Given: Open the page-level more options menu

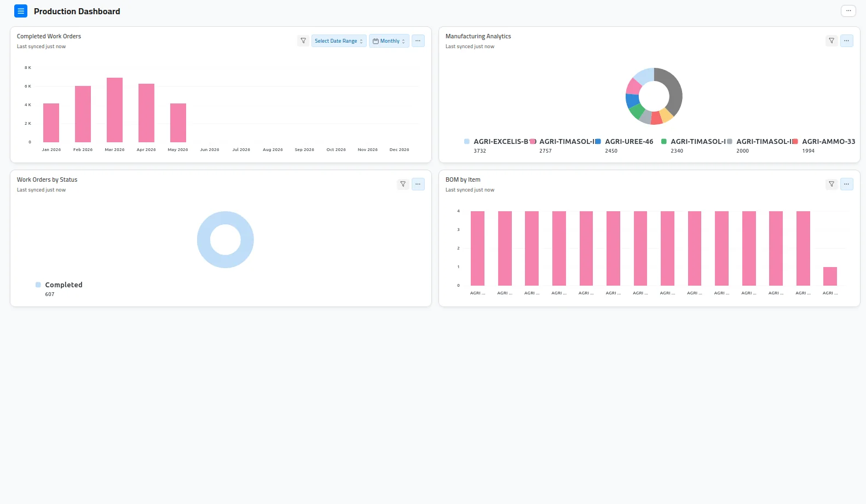Looking at the screenshot, I should click(x=848, y=11).
